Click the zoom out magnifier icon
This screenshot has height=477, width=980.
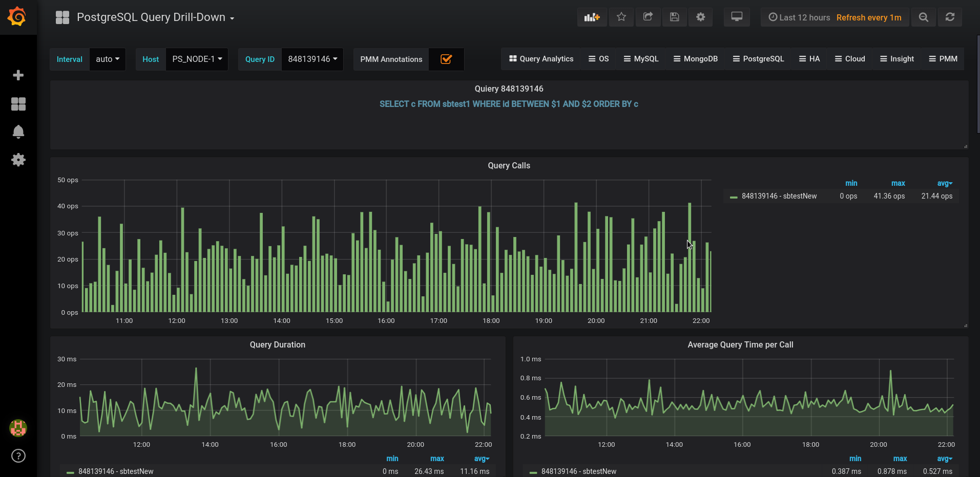(x=923, y=17)
